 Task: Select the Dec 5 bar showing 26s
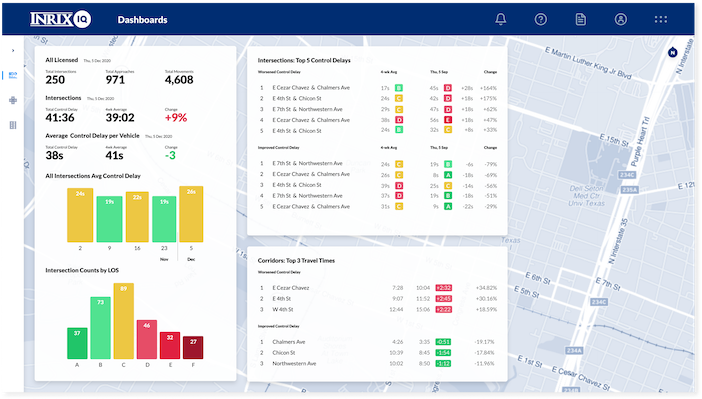pos(191,214)
